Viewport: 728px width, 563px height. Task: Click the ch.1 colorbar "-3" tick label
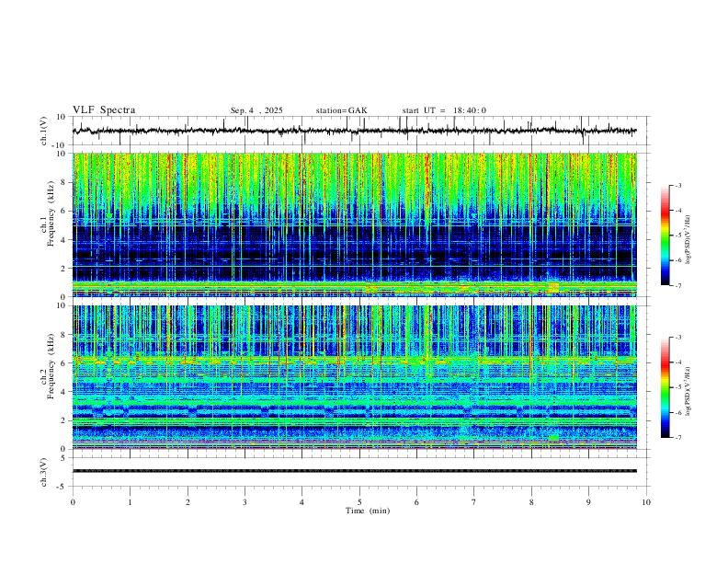(678, 185)
